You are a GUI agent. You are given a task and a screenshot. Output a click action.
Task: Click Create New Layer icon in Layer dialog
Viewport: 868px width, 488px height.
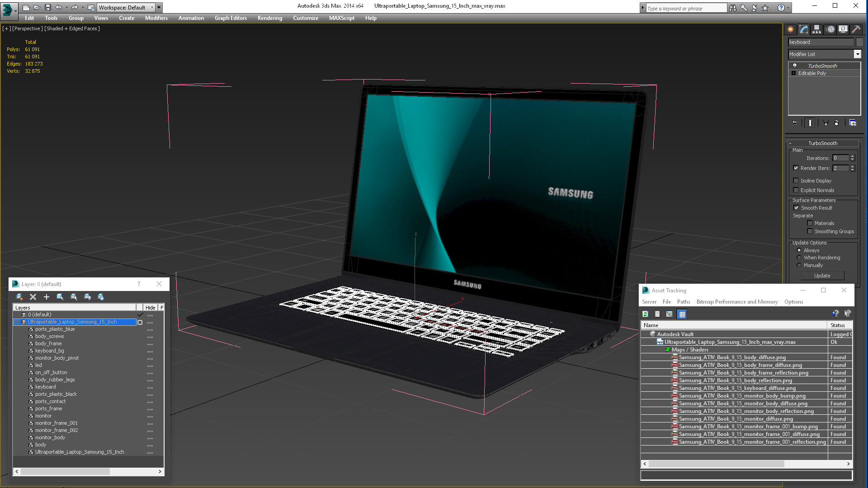19,297
